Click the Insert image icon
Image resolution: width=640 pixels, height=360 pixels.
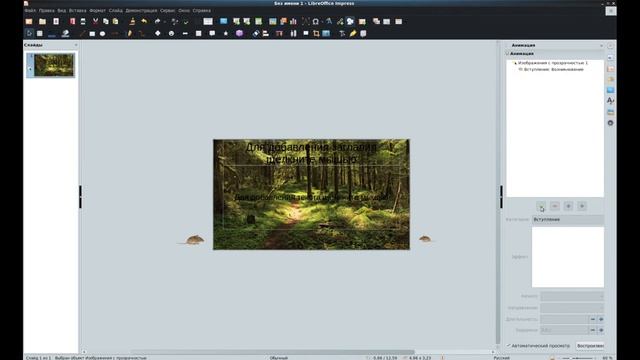click(273, 21)
